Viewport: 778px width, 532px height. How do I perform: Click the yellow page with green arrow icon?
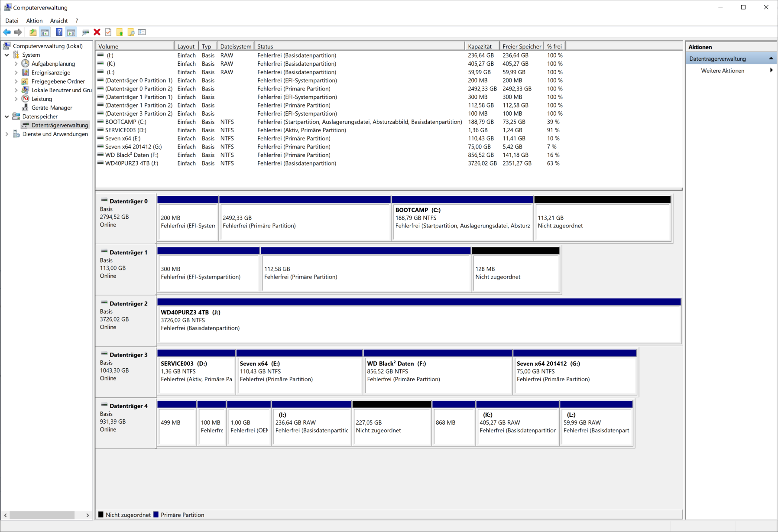pos(120,32)
